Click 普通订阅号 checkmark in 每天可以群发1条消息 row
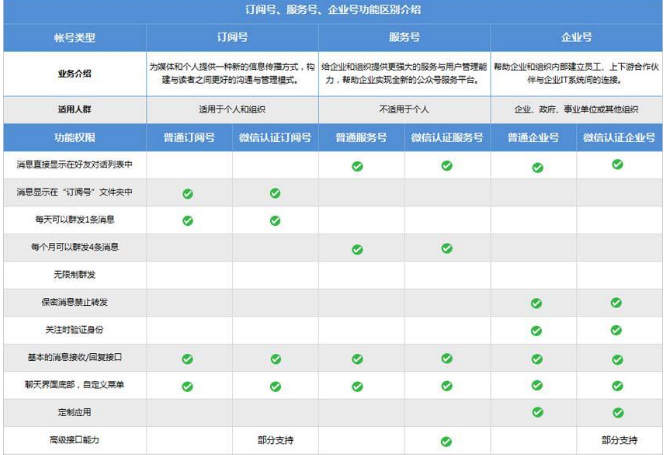Image resolution: width=667 pixels, height=455 pixels. [x=188, y=221]
